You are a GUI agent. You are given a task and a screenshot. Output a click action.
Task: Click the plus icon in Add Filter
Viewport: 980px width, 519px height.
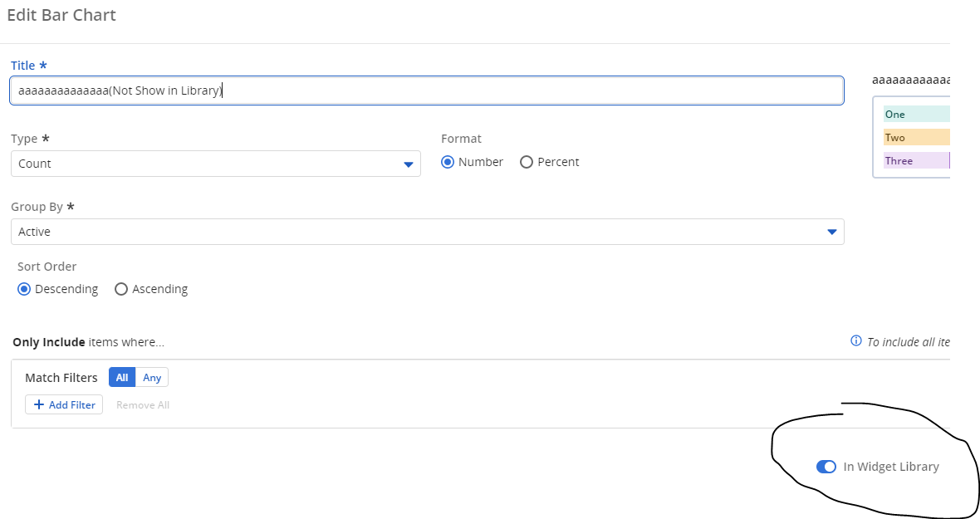coord(39,405)
